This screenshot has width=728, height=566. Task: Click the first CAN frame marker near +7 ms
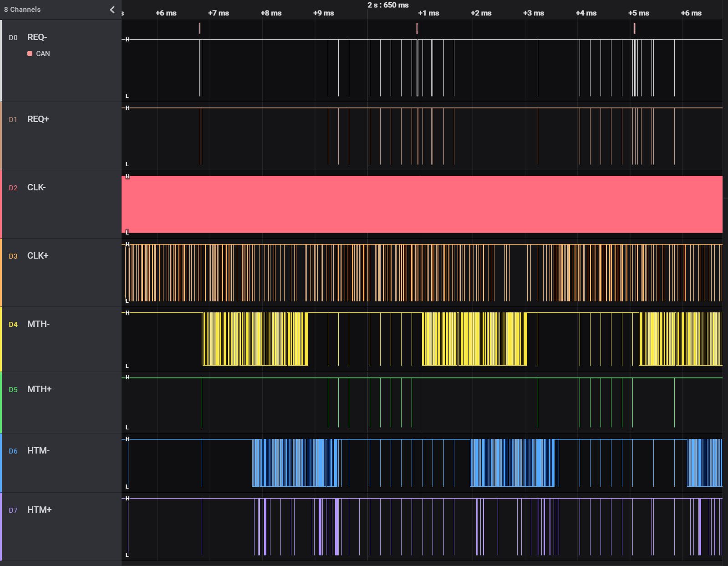click(x=199, y=28)
